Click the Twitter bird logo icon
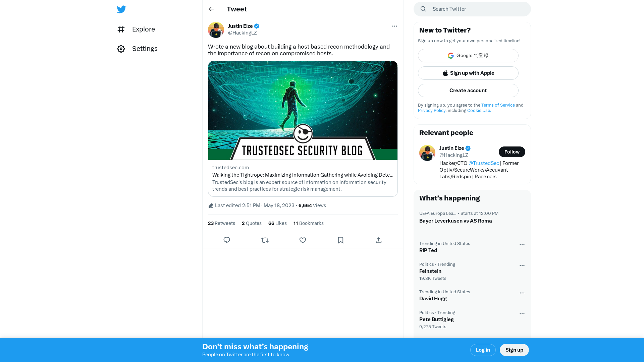644x362 pixels. click(x=121, y=9)
